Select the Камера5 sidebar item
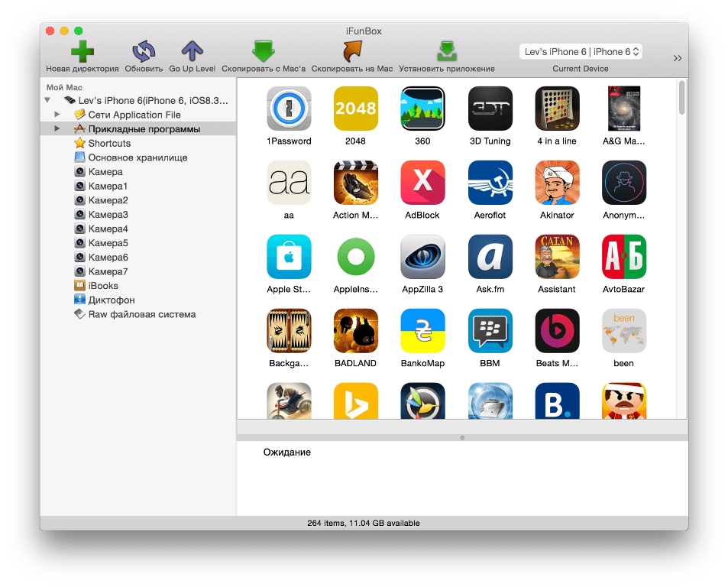 tap(101, 243)
